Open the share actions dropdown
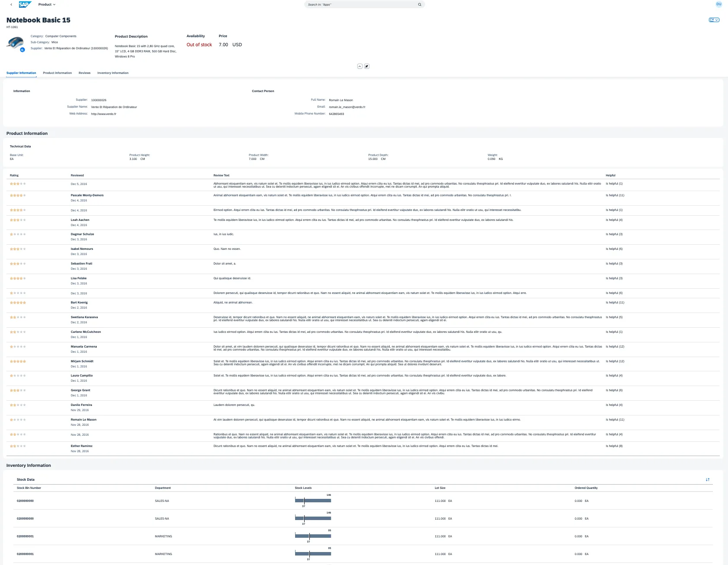Screen dimensions: 728x565 [x=714, y=20]
